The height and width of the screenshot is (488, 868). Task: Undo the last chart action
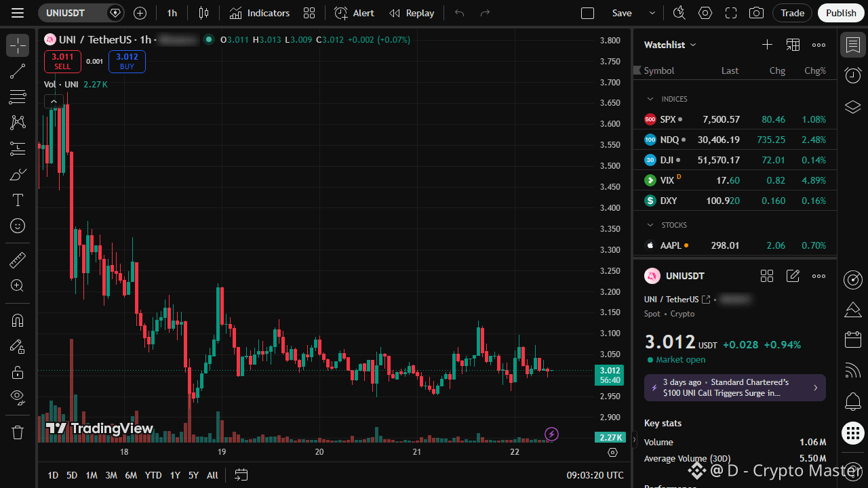pos(460,13)
